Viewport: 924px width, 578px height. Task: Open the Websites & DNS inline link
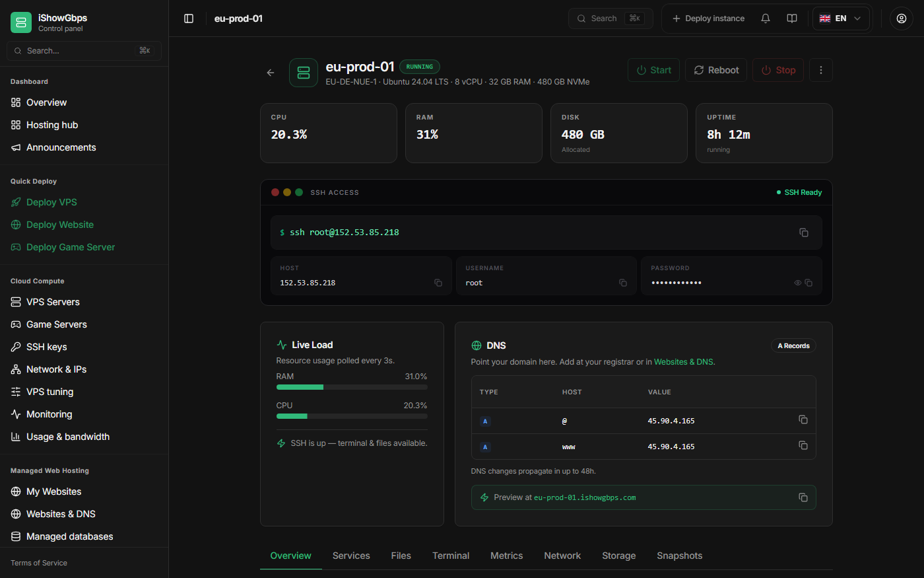684,362
